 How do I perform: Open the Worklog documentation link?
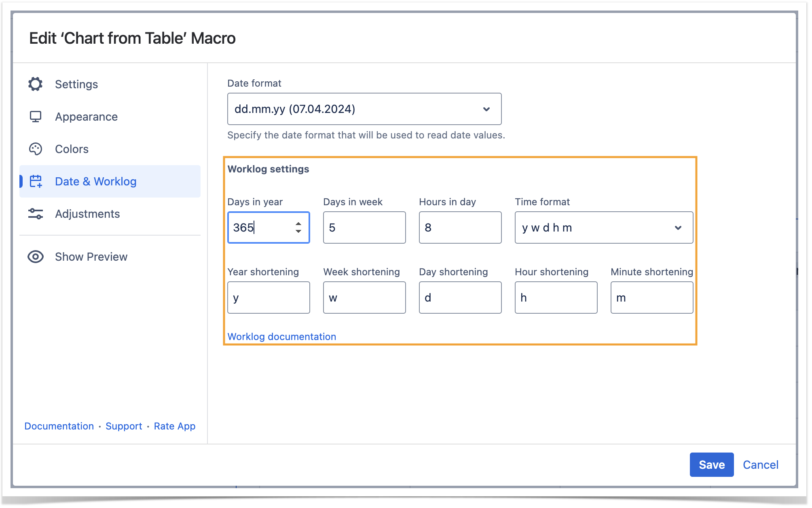tap(281, 336)
